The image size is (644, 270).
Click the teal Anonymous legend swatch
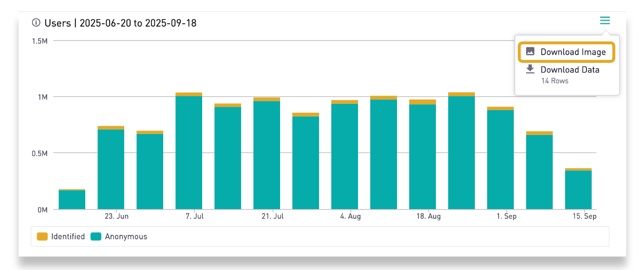point(96,236)
